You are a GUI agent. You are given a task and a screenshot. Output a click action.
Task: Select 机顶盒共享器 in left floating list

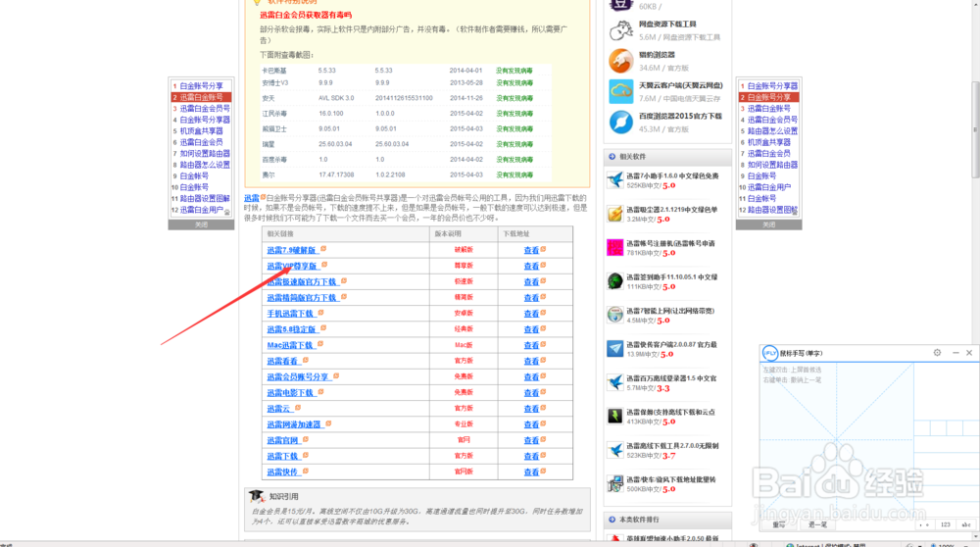pos(201,131)
